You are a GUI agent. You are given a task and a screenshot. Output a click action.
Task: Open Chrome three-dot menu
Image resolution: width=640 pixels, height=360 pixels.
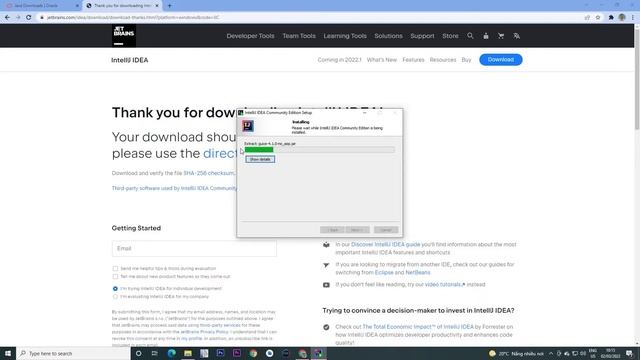(633, 18)
